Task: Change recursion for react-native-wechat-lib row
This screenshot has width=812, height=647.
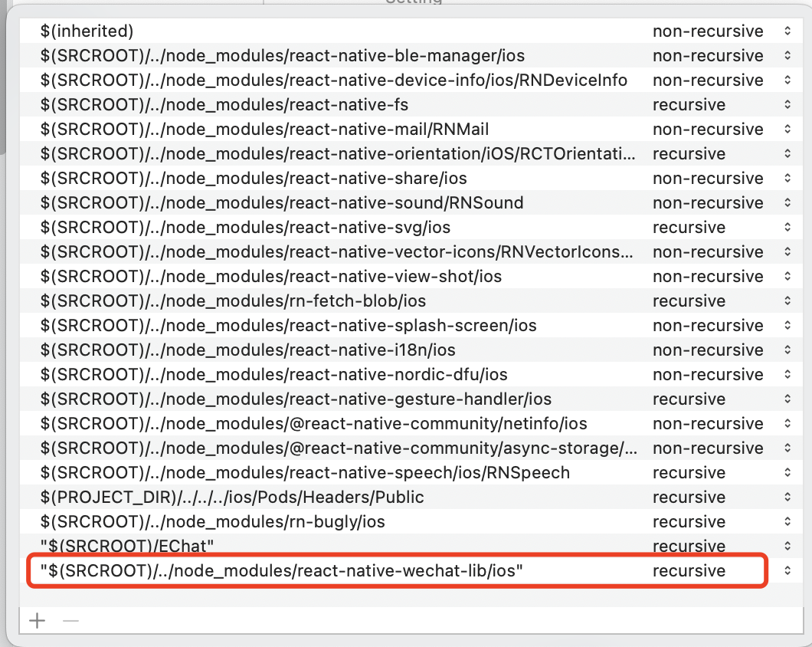Action: click(787, 571)
